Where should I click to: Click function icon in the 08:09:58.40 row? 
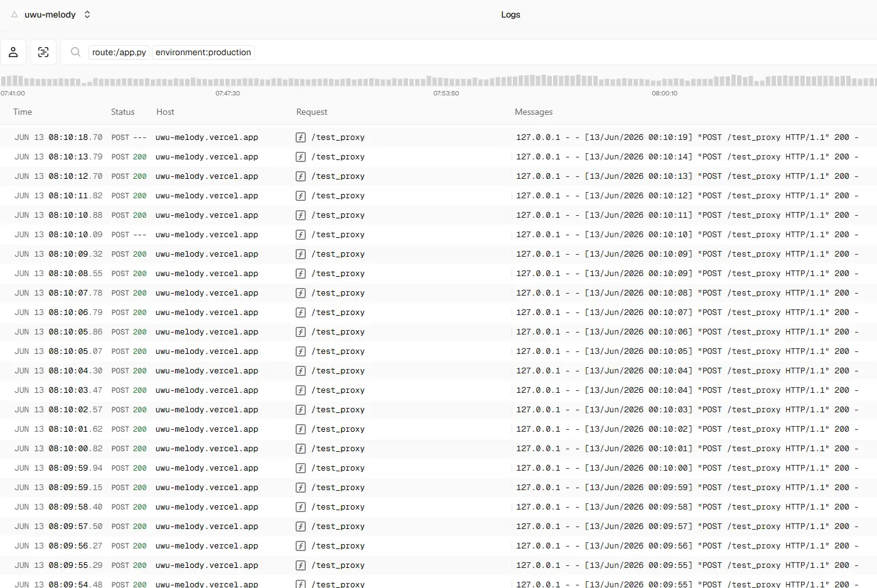click(x=301, y=507)
